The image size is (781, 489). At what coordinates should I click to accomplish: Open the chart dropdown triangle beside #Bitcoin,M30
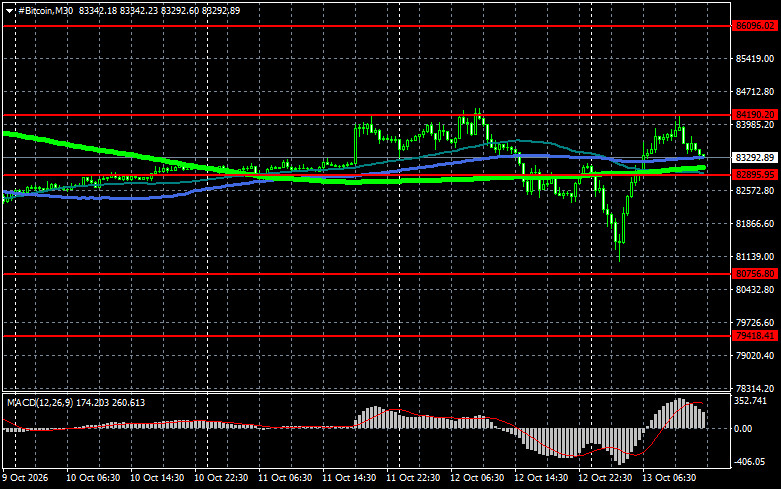tap(9, 11)
